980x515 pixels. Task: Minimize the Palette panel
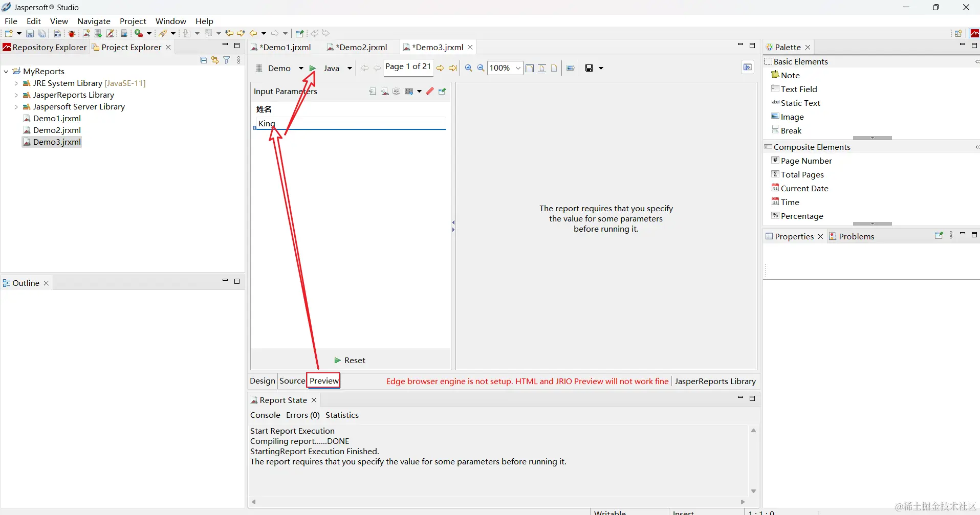pyautogui.click(x=962, y=46)
